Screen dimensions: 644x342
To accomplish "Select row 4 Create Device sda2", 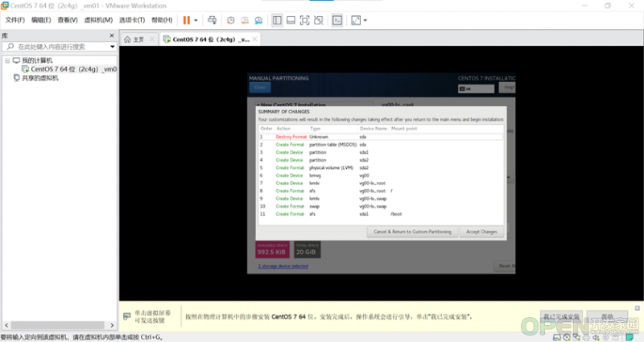I will click(x=381, y=160).
